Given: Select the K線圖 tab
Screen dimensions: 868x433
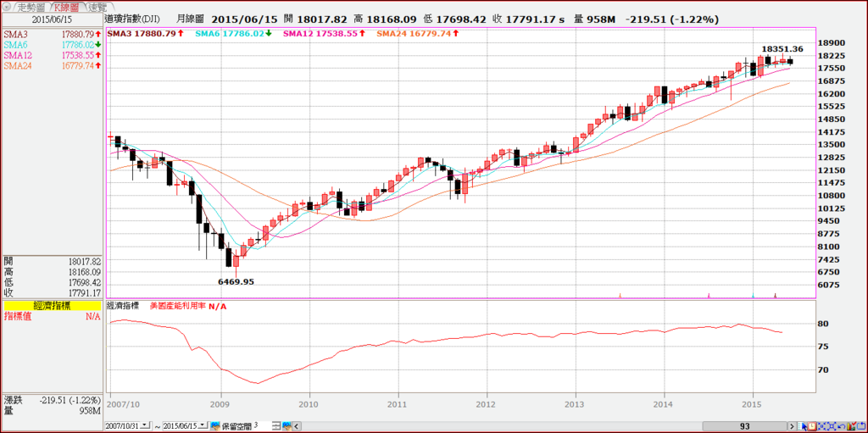Looking at the screenshot, I should coord(67,7).
